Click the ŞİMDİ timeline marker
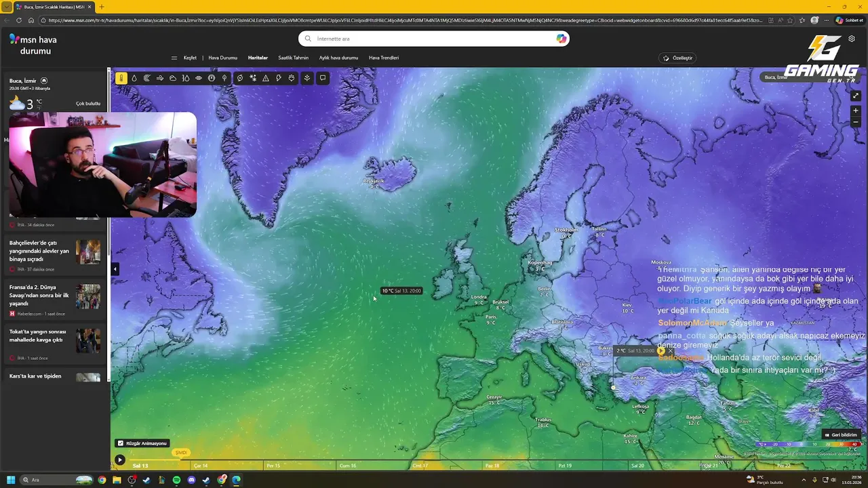Image resolution: width=868 pixels, height=488 pixels. tap(180, 453)
